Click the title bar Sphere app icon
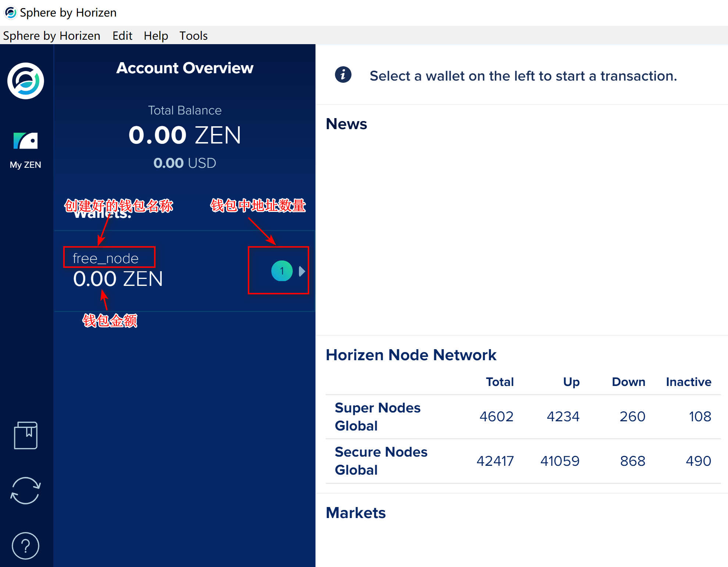This screenshot has height=567, width=728. click(x=10, y=13)
